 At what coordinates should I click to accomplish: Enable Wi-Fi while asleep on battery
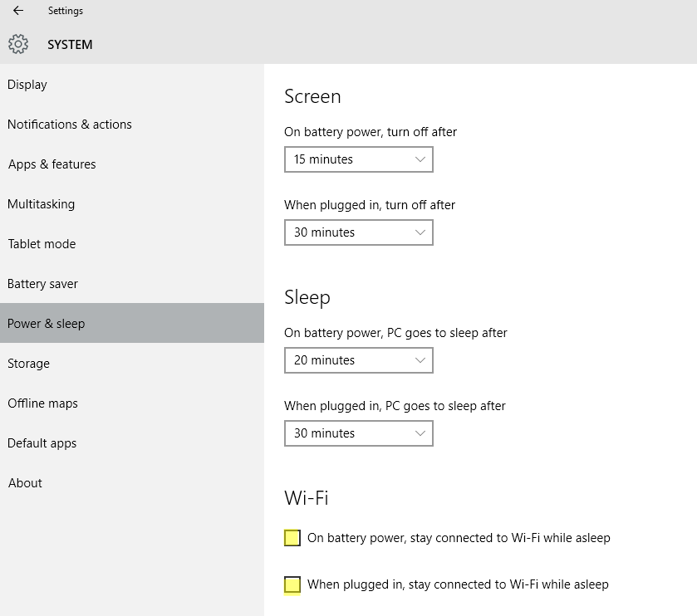[x=292, y=538]
